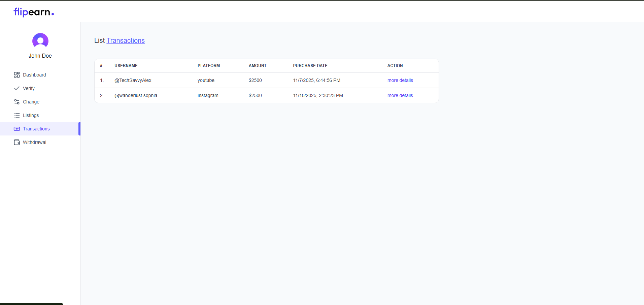The height and width of the screenshot is (305, 644).
Task: Click the Purchase Date column header
Action: coord(310,66)
